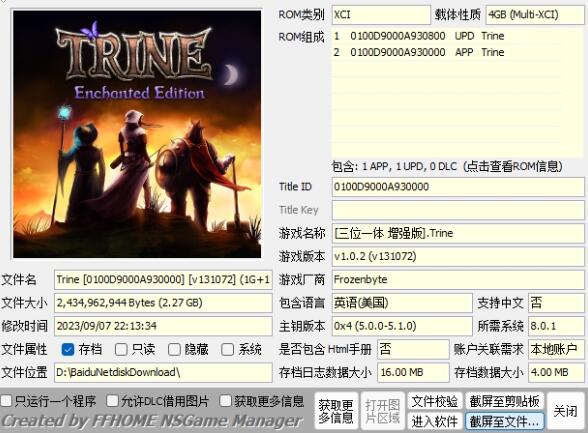Click the 获取更多信息 button
Screen dimensions: 588x433
(336, 411)
